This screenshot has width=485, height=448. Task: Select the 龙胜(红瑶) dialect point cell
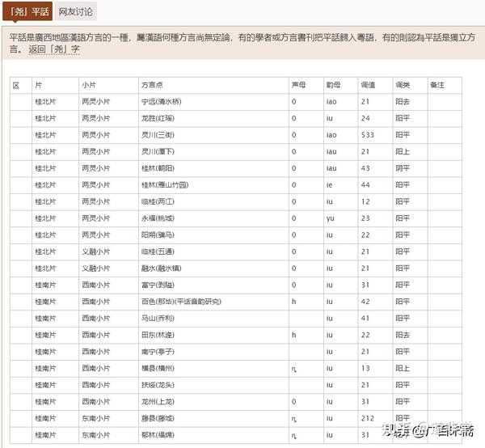(213, 119)
